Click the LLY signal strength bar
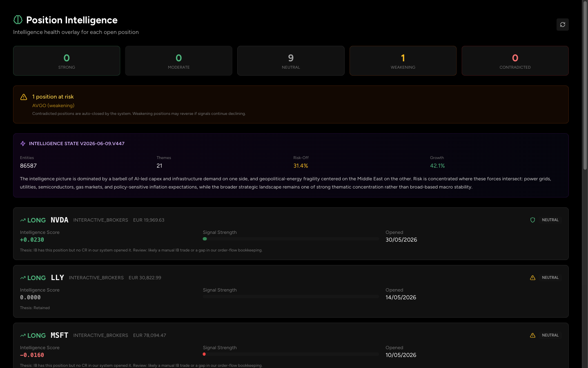This screenshot has width=588, height=368. pos(291,296)
